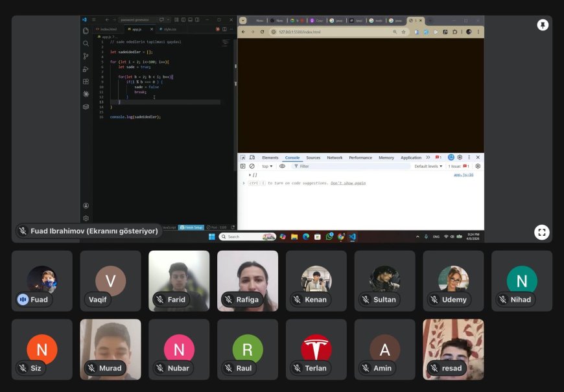Open DevTools settings gear in tab bar
The height and width of the screenshot is (392, 564).
(x=460, y=157)
